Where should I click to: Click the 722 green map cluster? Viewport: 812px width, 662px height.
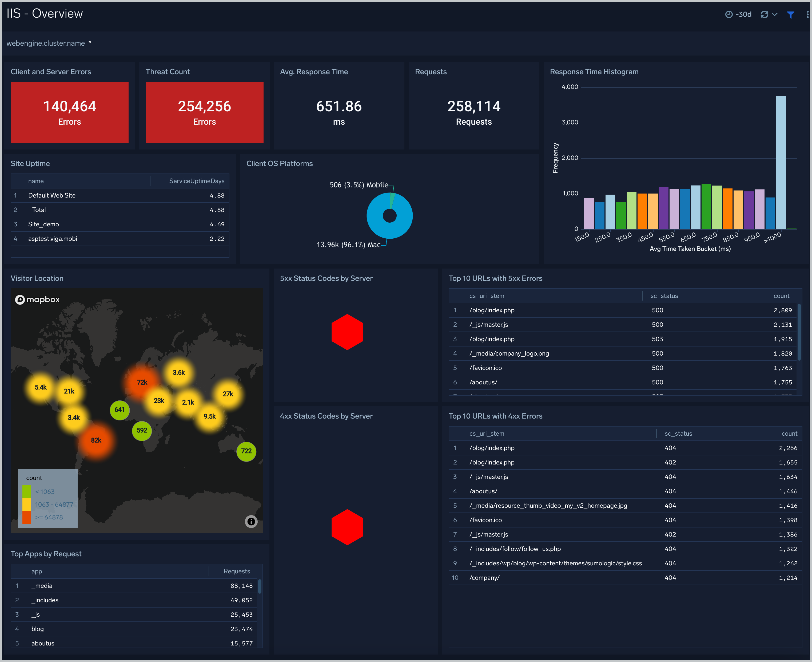(x=246, y=451)
